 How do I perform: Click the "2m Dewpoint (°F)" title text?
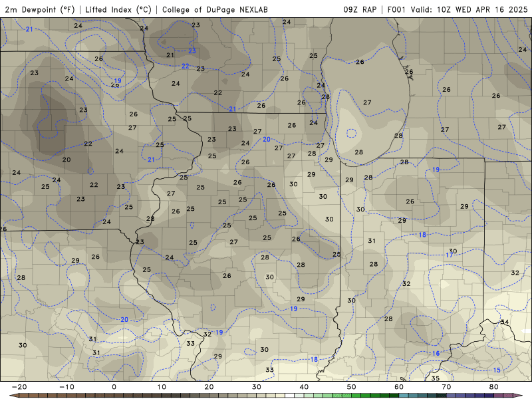pos(40,9)
